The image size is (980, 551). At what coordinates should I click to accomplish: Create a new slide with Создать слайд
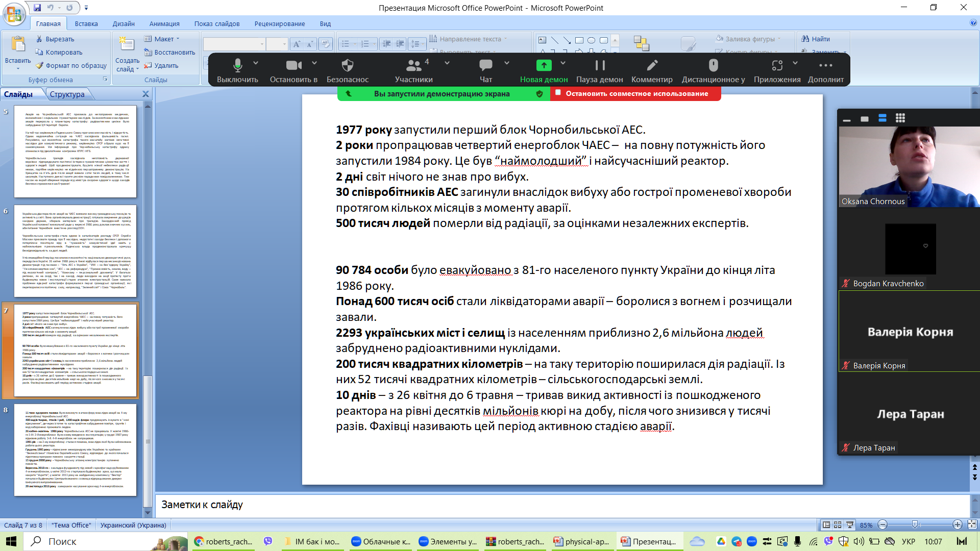pos(127,54)
